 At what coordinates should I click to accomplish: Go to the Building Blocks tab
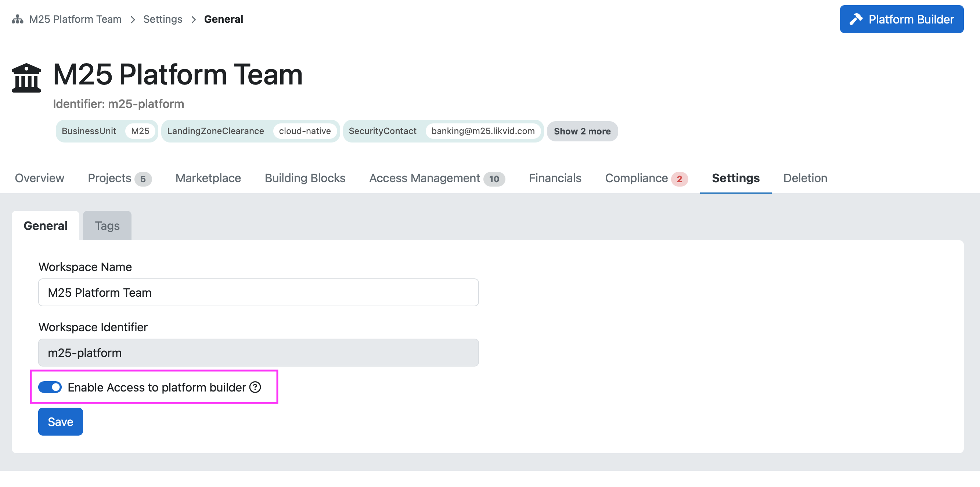click(305, 178)
